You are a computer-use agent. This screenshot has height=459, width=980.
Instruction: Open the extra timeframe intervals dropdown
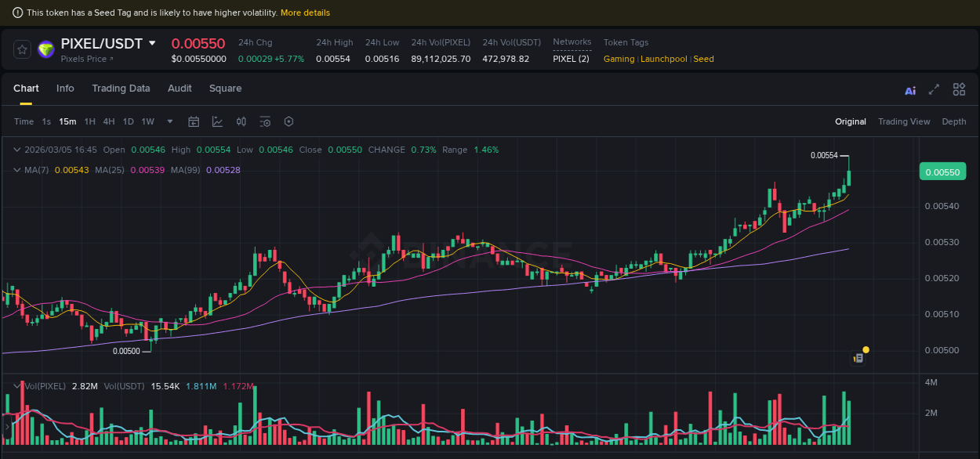pyautogui.click(x=169, y=121)
